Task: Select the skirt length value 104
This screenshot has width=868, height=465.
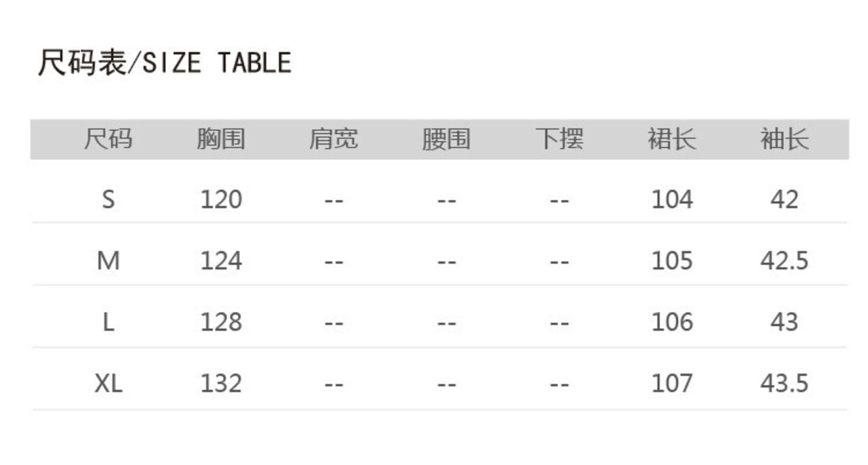Action: click(672, 199)
